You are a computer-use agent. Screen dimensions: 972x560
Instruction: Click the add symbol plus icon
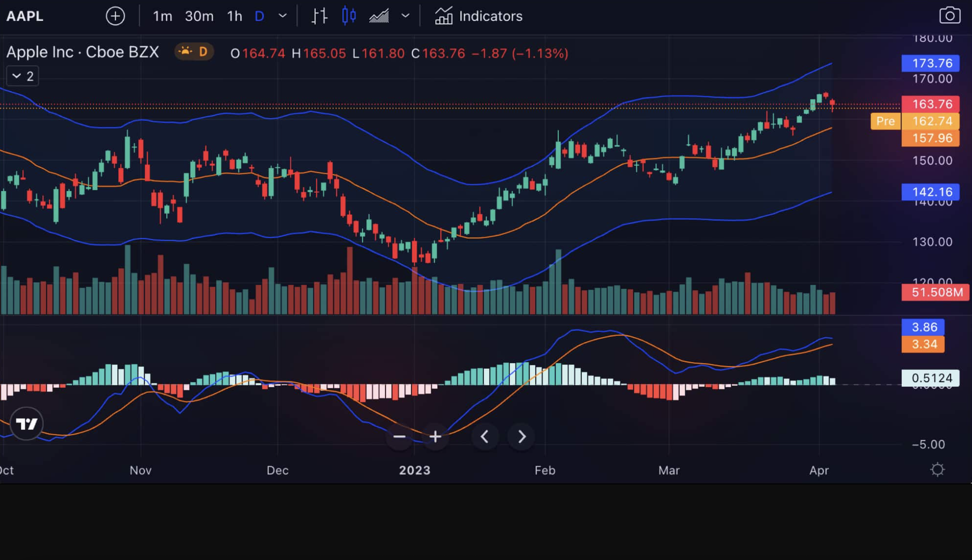coord(115,16)
